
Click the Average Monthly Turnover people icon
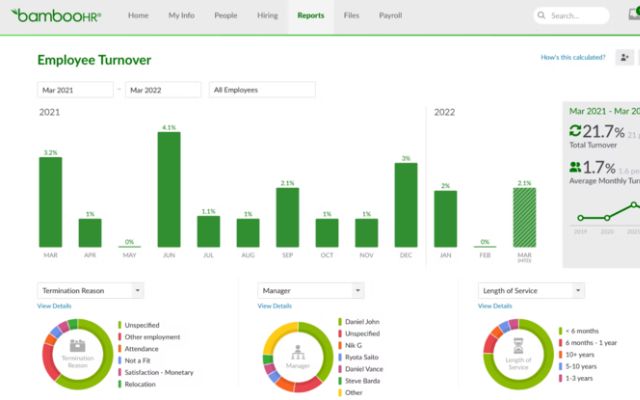click(x=575, y=167)
